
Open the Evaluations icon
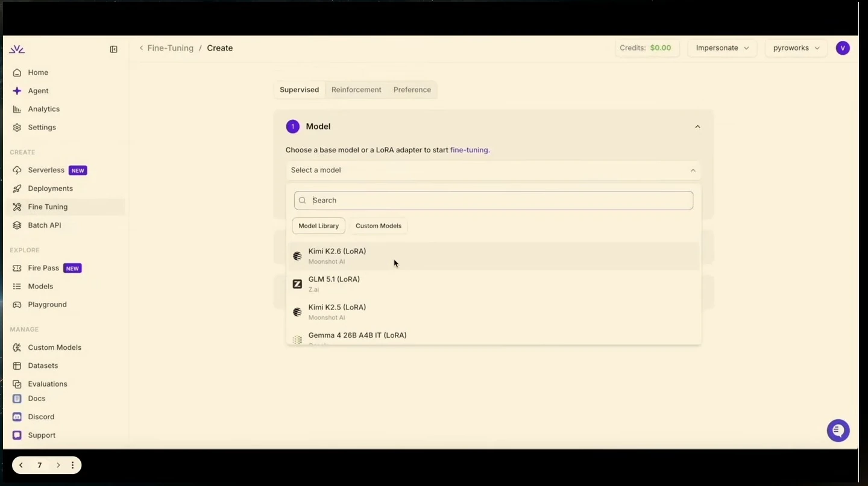(x=17, y=384)
